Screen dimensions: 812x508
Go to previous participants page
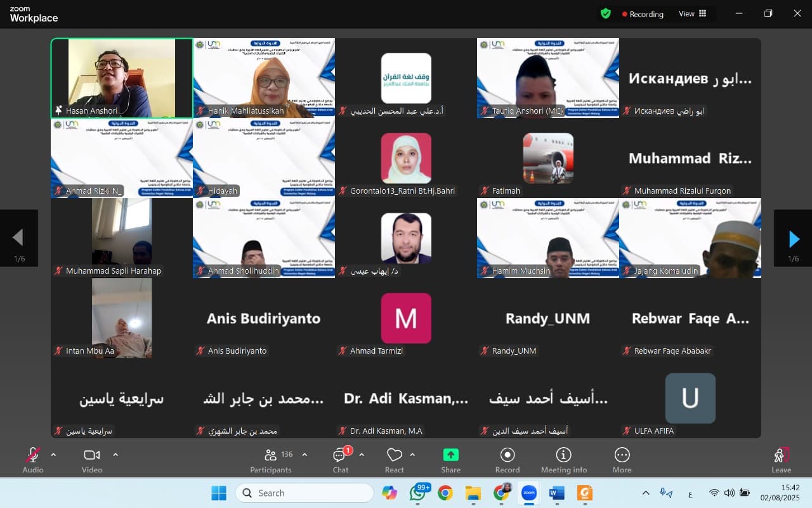(18, 239)
